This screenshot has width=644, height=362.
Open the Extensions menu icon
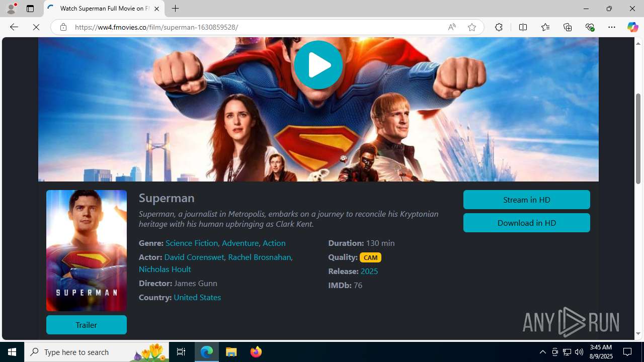[499, 27]
